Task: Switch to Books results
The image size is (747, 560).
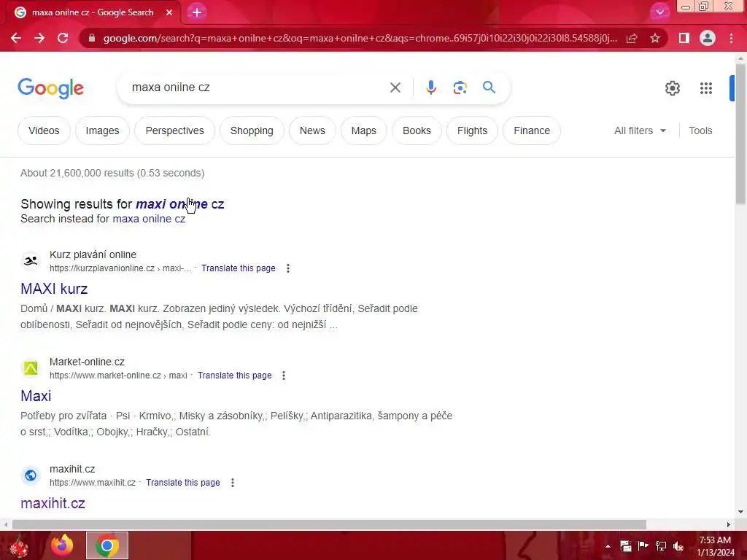Action: pyautogui.click(x=417, y=131)
